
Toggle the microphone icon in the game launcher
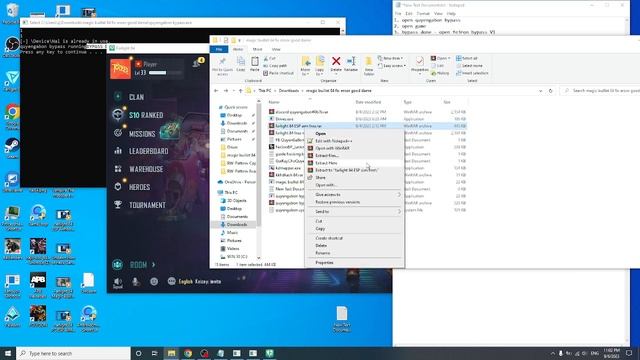pos(136,282)
